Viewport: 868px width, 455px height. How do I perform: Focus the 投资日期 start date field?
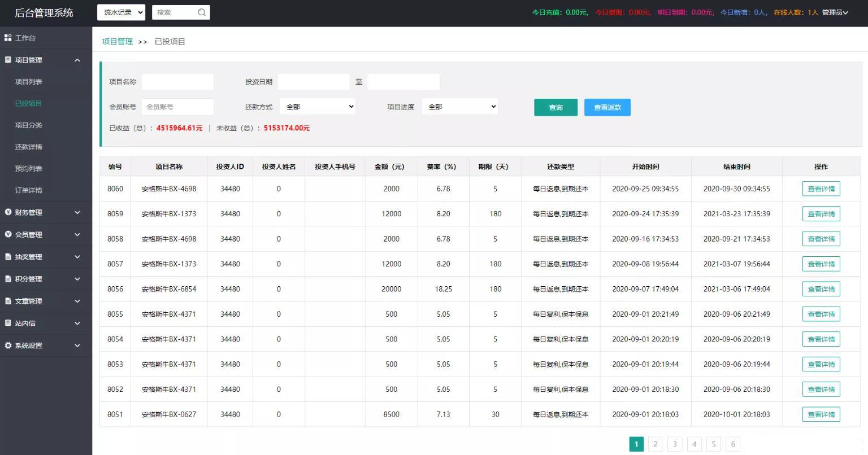point(314,82)
